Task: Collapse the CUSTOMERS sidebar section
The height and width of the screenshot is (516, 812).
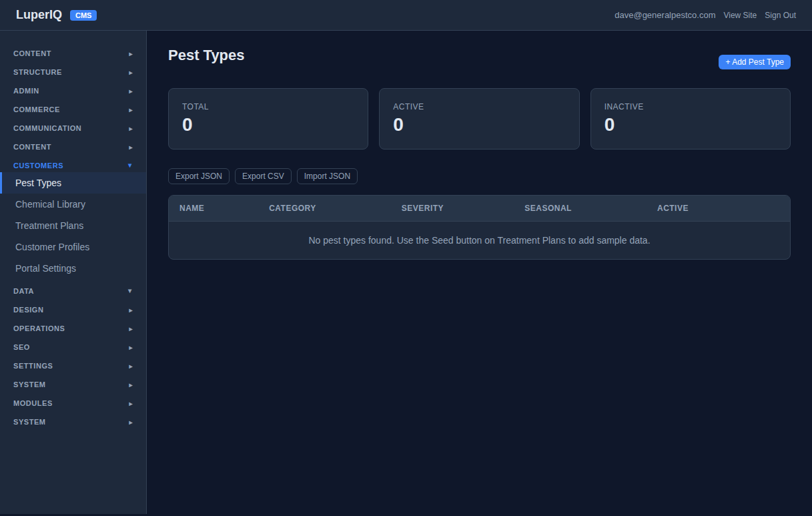Action: [72, 165]
